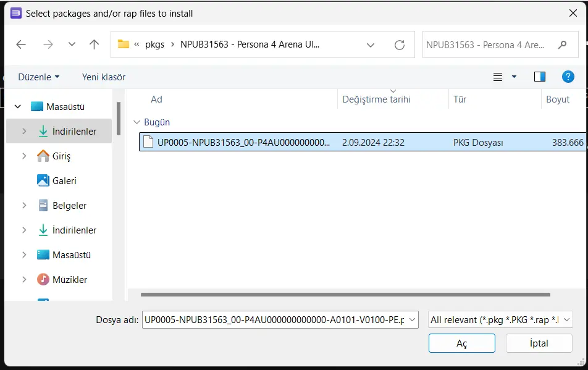
Task: Open help with the question mark icon
Action: [x=568, y=77]
